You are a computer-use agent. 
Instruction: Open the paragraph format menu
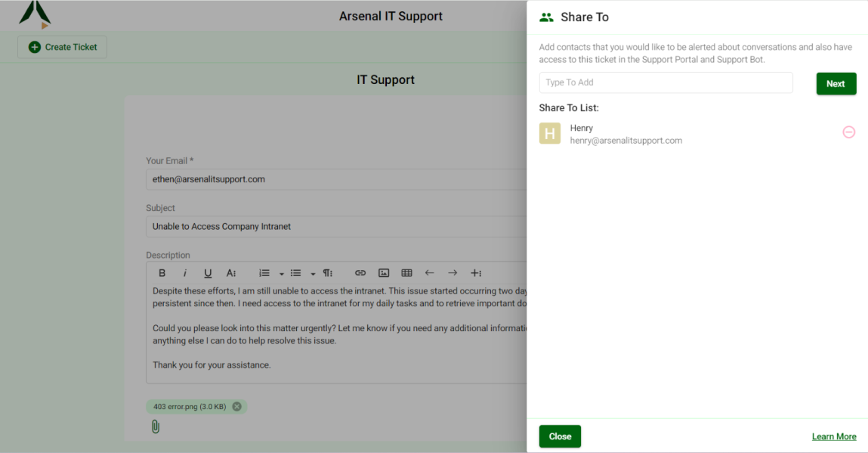click(327, 273)
